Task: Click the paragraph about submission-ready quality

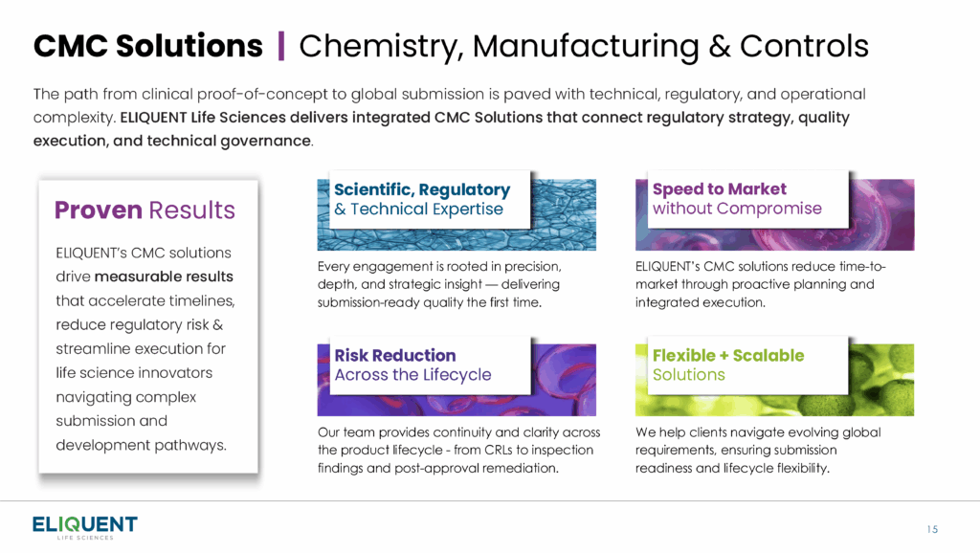Action: (439, 284)
